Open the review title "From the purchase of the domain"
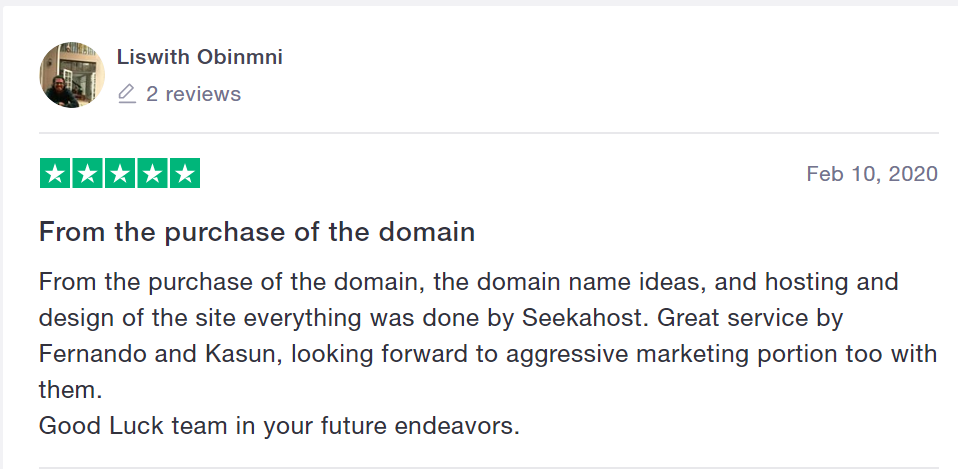 point(257,232)
